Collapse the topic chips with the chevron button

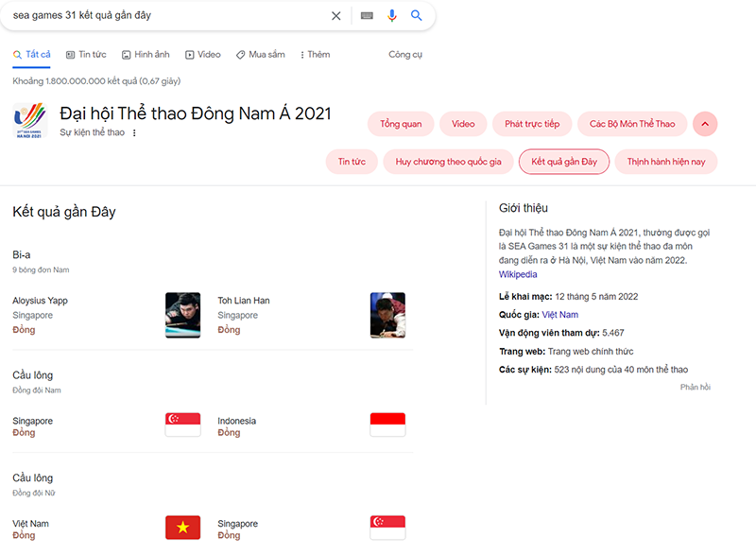click(704, 124)
